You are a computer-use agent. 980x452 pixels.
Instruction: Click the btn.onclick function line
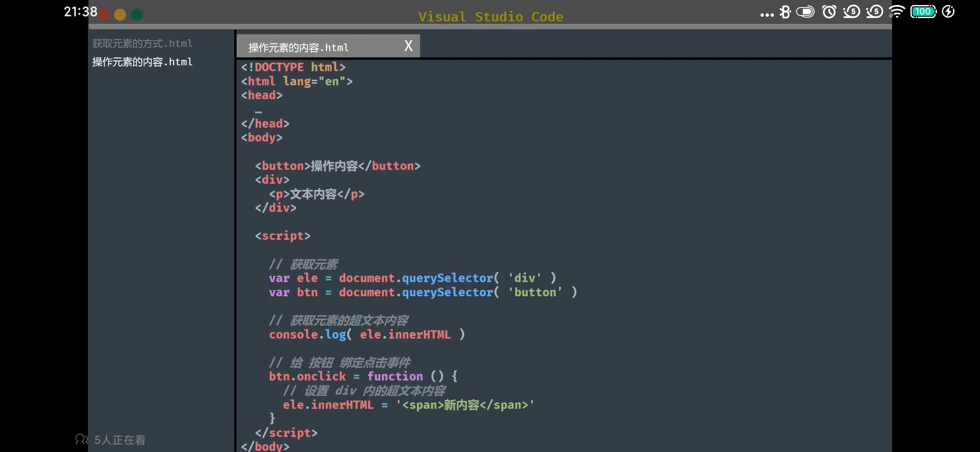coord(363,376)
